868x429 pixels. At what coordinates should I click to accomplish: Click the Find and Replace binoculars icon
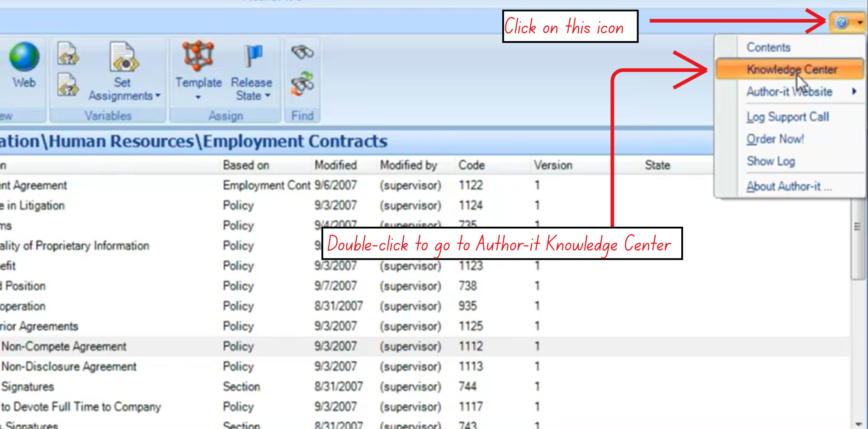(x=302, y=84)
